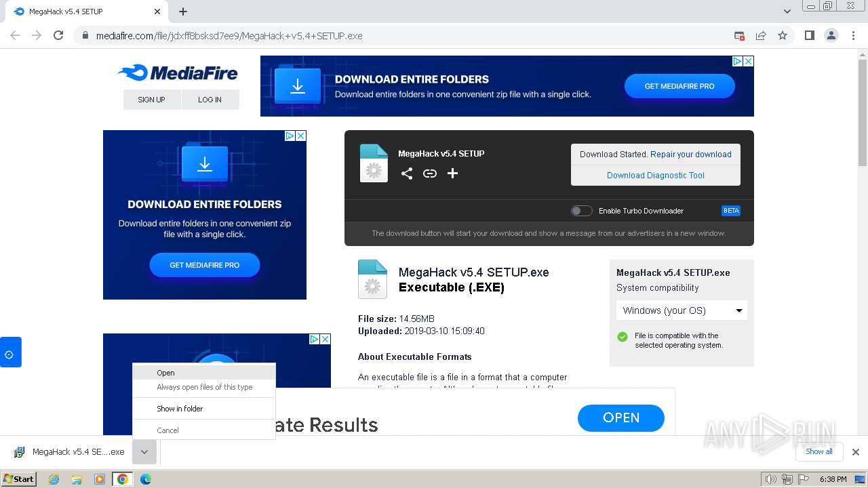This screenshot has height=488, width=868.
Task: Open a new tab with plus button
Action: point(183,12)
